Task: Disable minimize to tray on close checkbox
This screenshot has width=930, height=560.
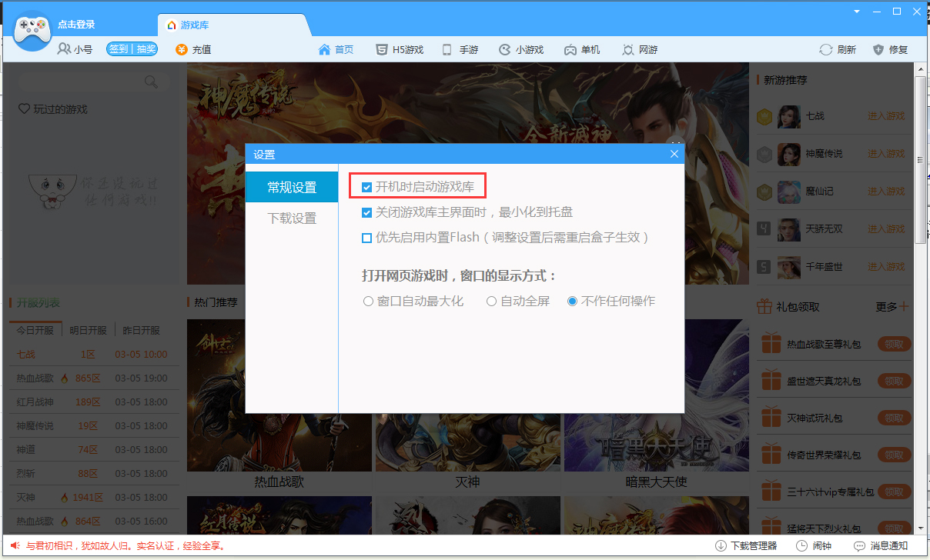Action: point(367,212)
